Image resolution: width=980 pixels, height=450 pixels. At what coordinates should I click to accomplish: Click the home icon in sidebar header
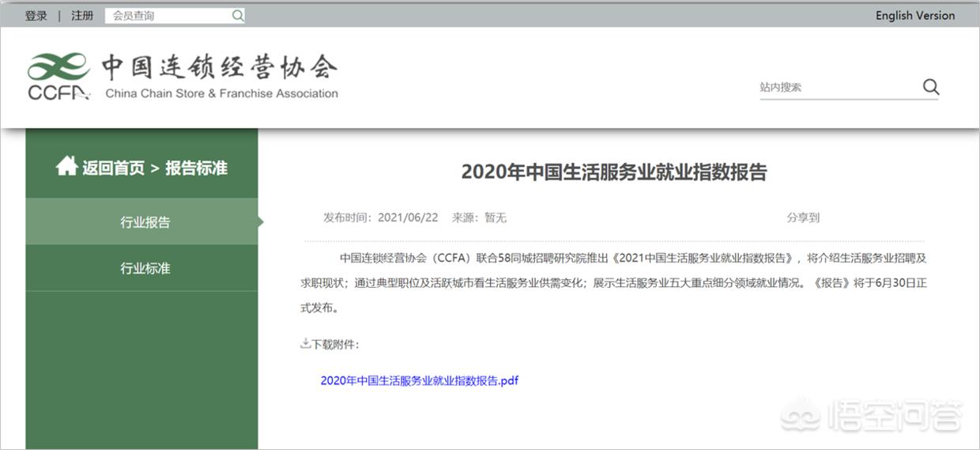tap(66, 166)
